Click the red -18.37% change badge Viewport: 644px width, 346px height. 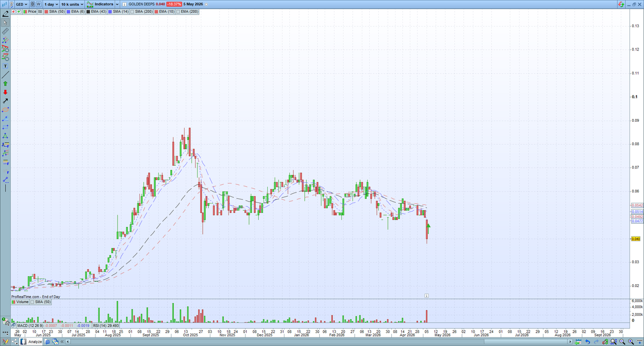click(174, 4)
